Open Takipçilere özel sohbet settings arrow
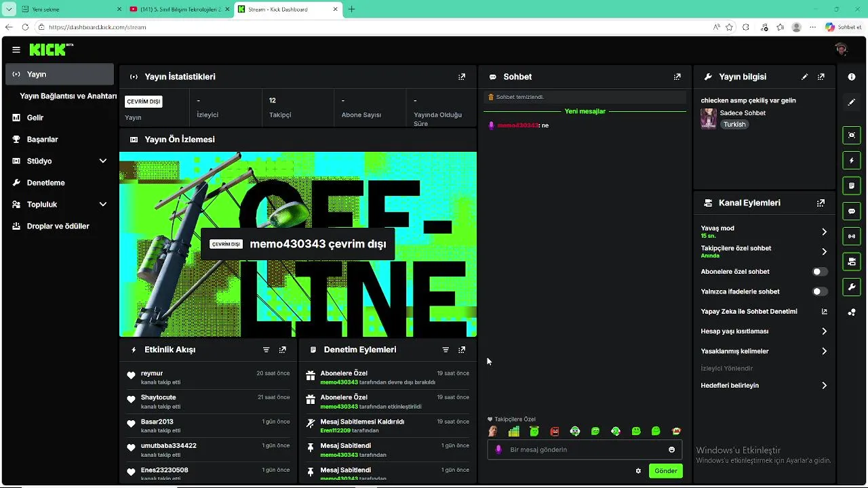The height and width of the screenshot is (488, 868). pyautogui.click(x=824, y=251)
